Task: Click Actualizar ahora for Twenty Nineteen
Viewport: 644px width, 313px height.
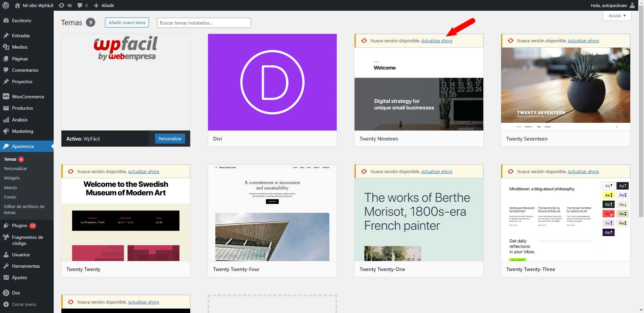Action: [437, 41]
